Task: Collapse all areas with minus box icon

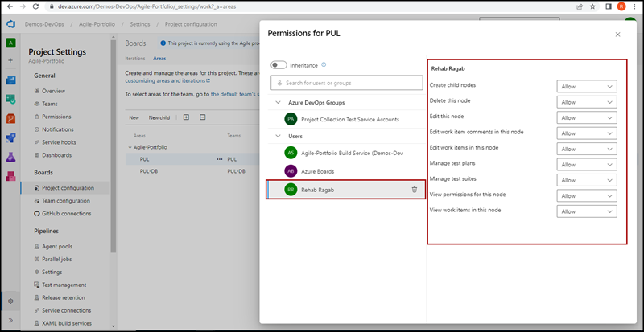Action: (203, 117)
